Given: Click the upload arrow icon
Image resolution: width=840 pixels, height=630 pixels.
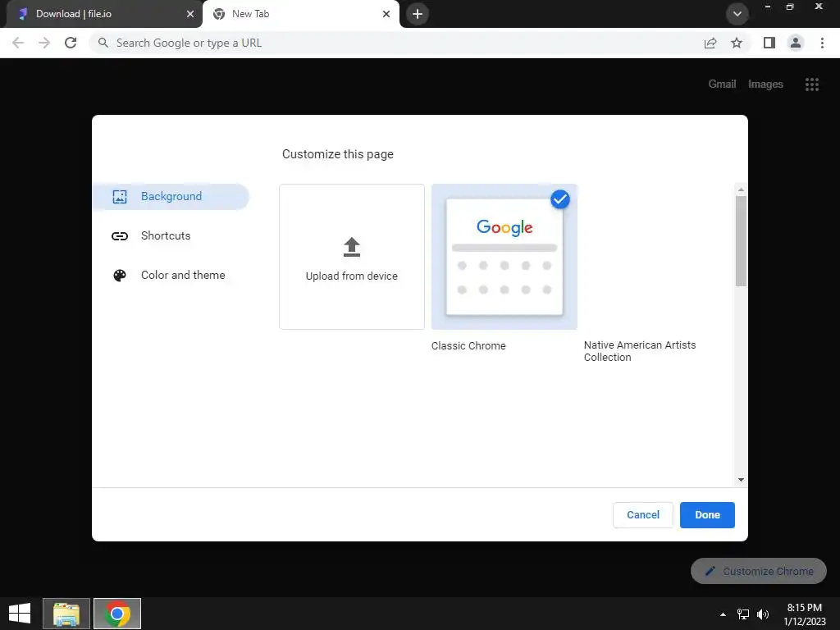Looking at the screenshot, I should tap(352, 247).
